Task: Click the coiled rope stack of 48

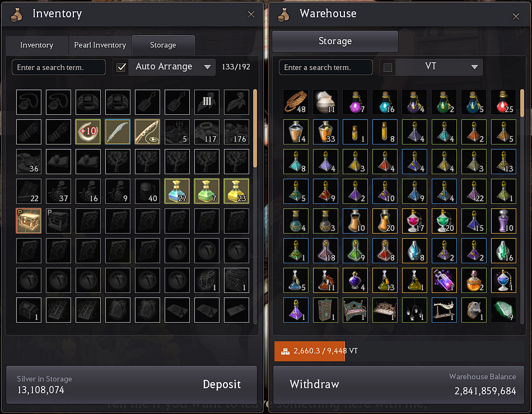Action: coord(296,102)
